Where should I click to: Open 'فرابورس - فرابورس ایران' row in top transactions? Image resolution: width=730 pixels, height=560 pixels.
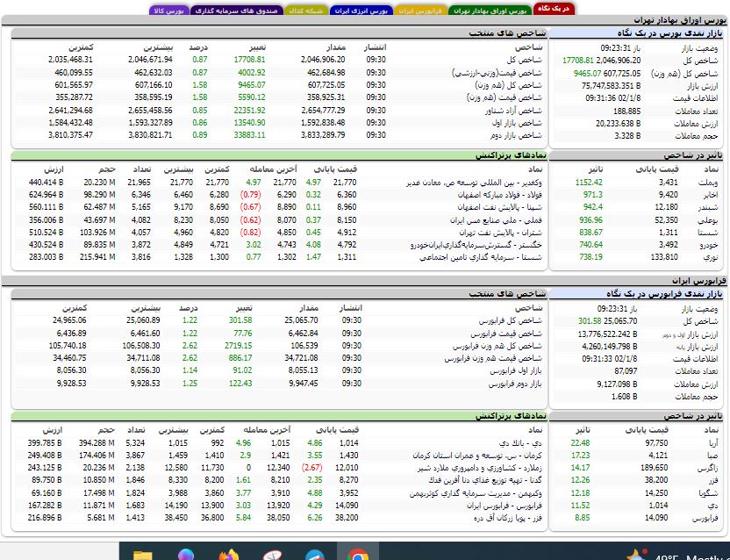tap(505, 506)
